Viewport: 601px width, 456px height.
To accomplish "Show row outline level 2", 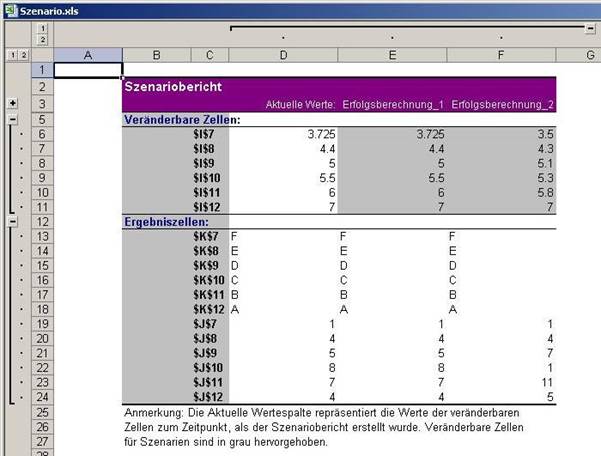I will point(22,55).
